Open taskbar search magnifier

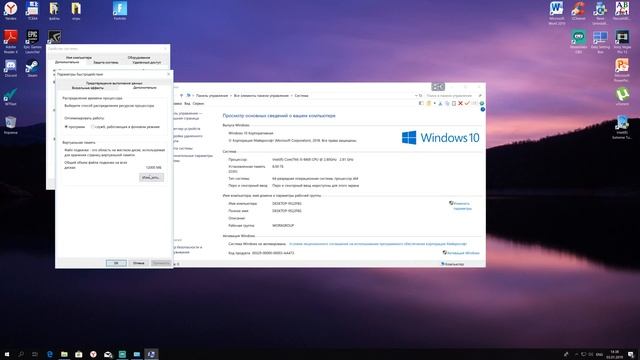tap(21, 354)
